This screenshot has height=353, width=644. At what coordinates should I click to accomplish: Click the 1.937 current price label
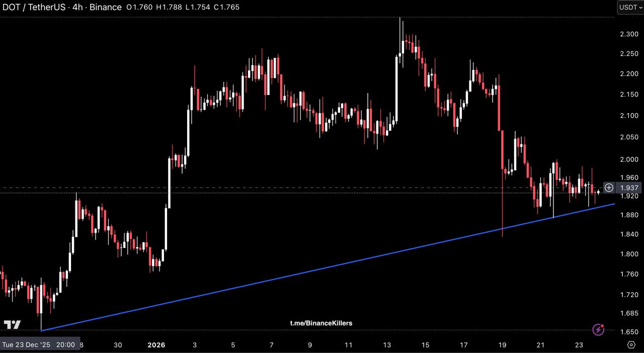tap(629, 188)
